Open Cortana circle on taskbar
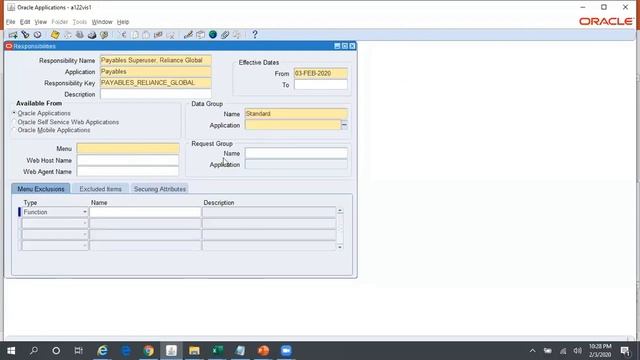Image resolution: width=640 pixels, height=360 pixels. 56,351
